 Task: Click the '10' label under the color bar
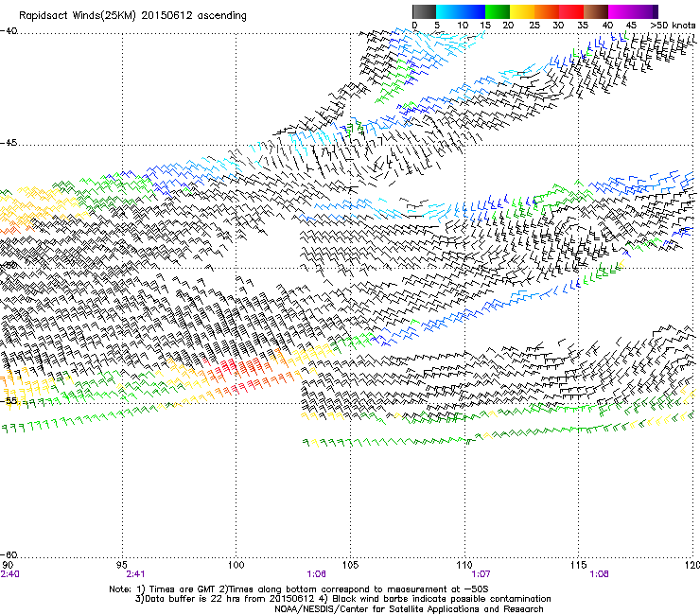[x=463, y=25]
